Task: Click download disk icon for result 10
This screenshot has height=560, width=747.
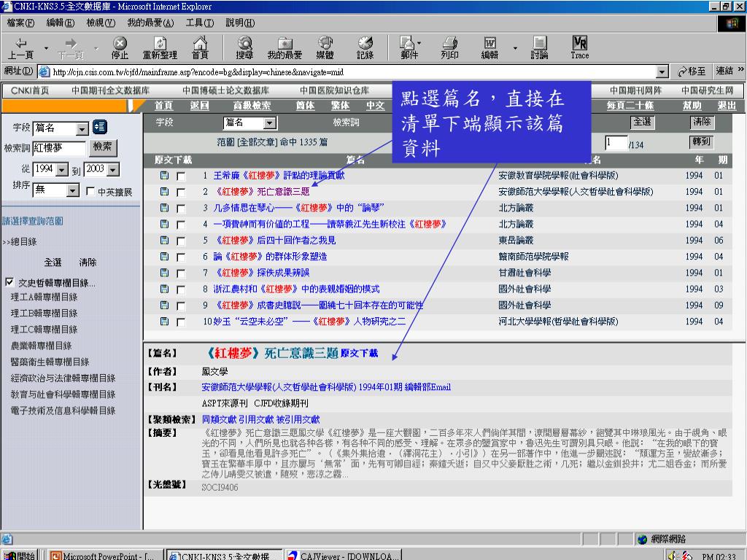Action: point(164,322)
